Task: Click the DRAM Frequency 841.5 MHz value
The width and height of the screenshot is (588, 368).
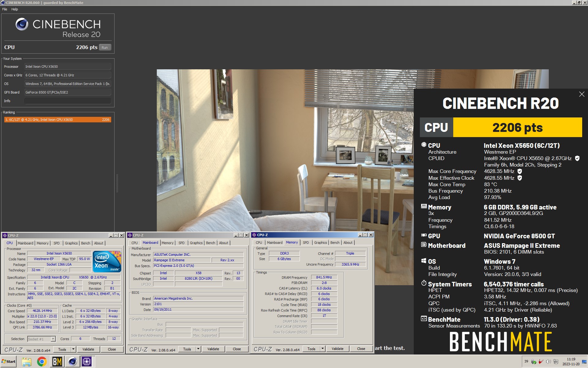Action: click(x=324, y=277)
